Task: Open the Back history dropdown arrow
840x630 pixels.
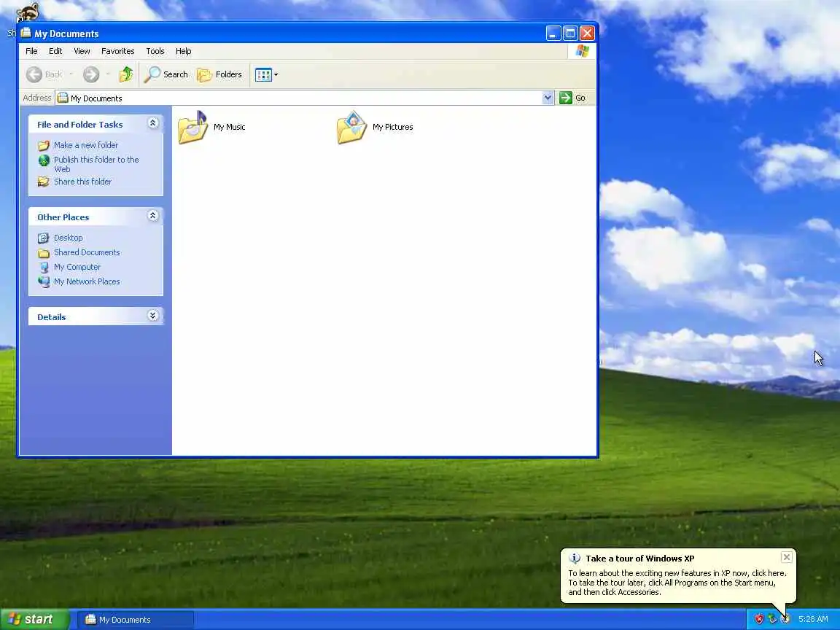Action: point(71,74)
